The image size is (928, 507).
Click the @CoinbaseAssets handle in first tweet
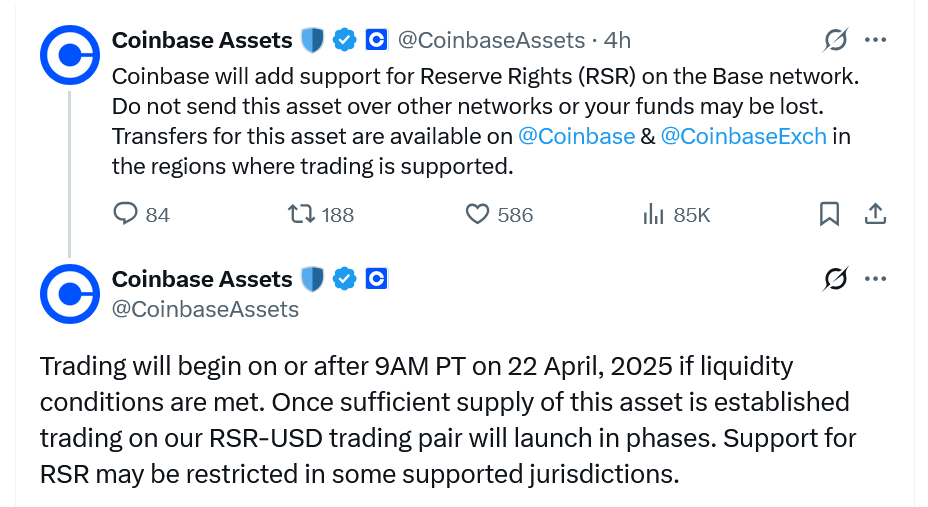[491, 40]
